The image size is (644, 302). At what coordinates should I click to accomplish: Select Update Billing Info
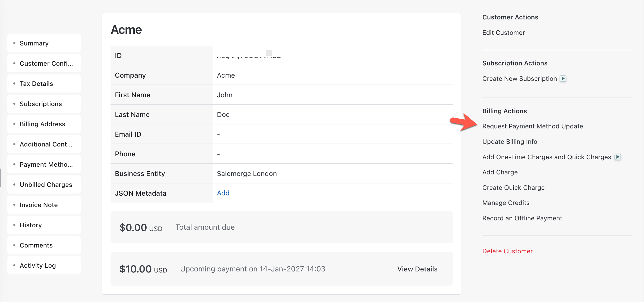click(x=510, y=142)
